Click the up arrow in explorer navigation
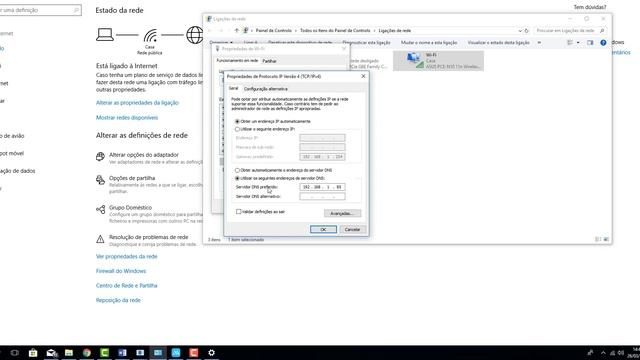 [236, 31]
